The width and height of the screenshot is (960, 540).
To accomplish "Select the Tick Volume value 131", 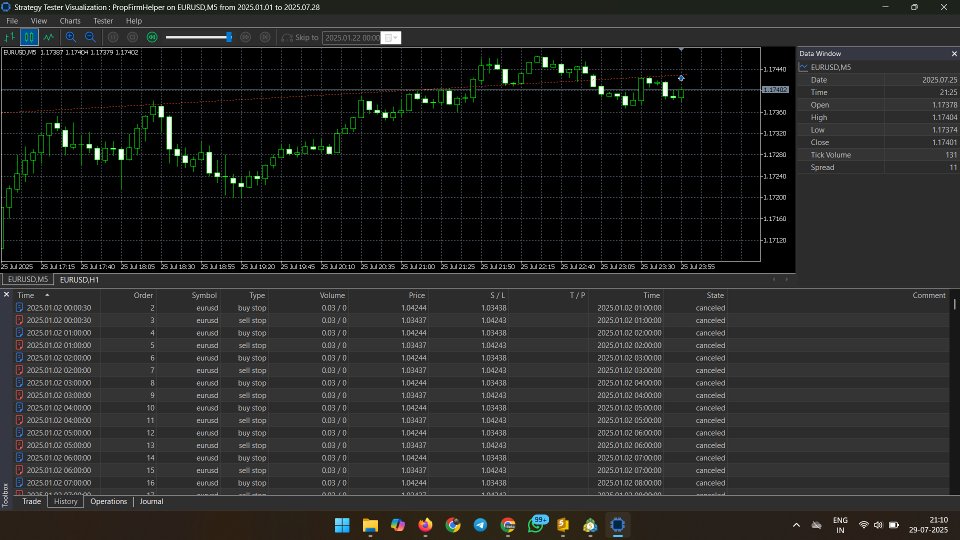I will pos(950,155).
